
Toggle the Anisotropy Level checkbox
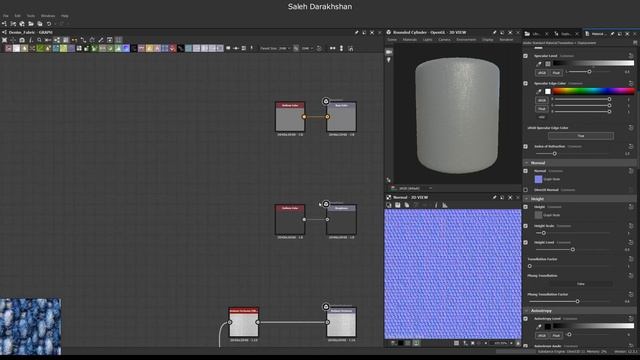pyautogui.click(x=526, y=319)
